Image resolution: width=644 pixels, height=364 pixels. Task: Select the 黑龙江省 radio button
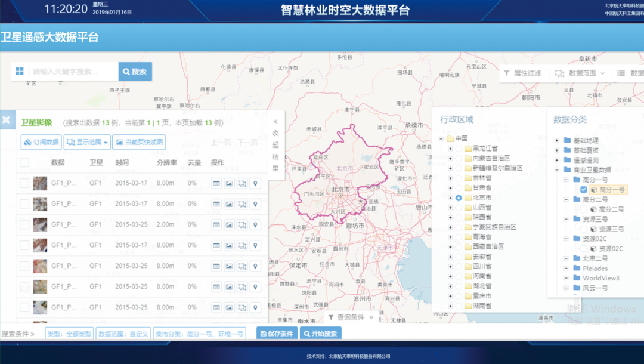[x=459, y=149]
